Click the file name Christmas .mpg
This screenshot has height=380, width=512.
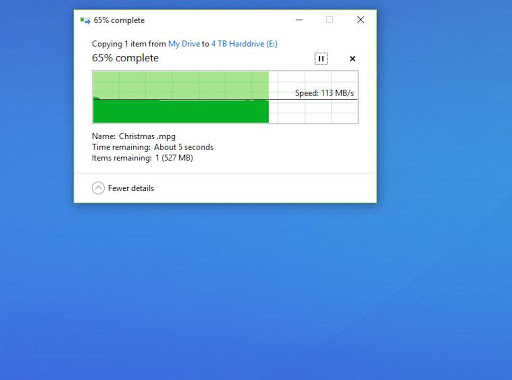click(147, 136)
